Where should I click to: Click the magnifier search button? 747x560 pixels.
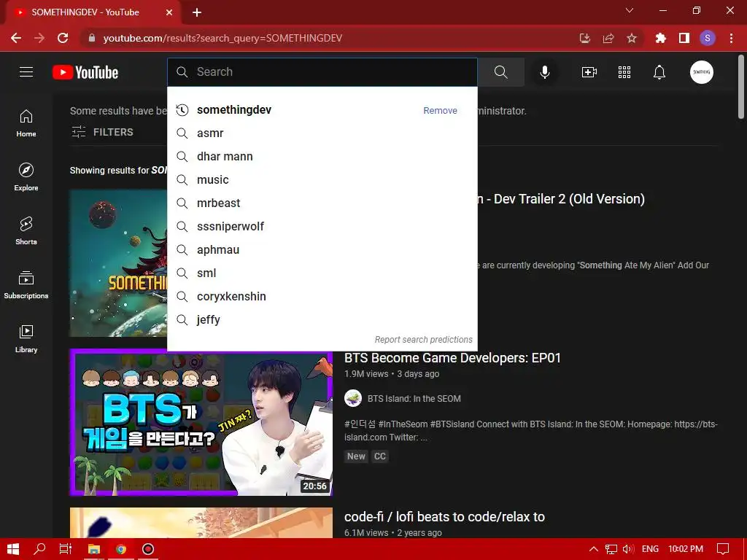pyautogui.click(x=500, y=72)
